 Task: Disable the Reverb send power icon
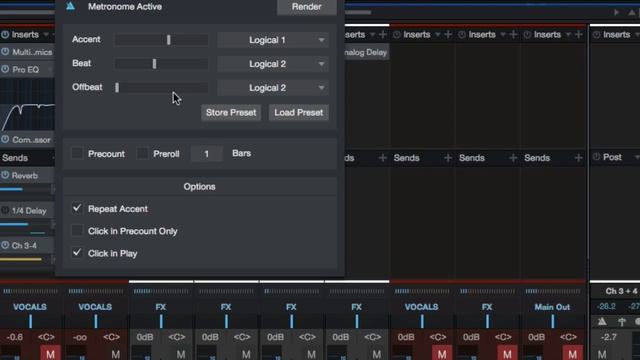(x=5, y=175)
